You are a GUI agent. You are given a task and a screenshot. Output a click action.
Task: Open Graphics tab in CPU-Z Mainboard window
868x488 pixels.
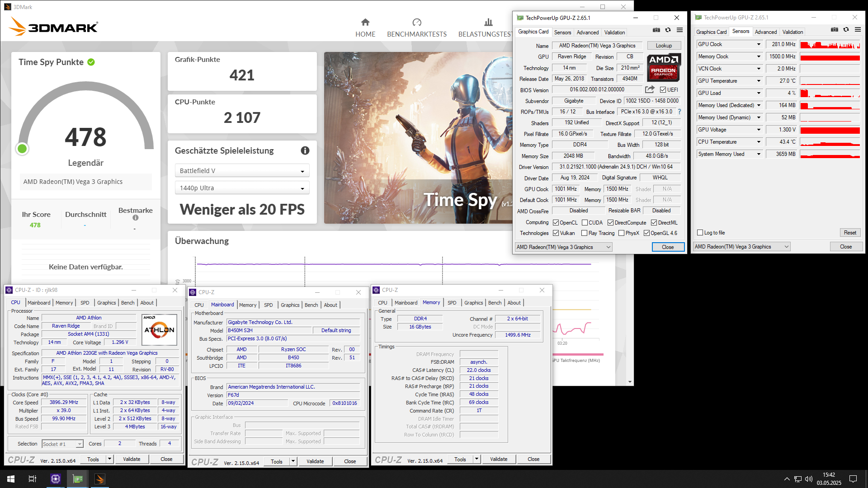click(x=290, y=305)
